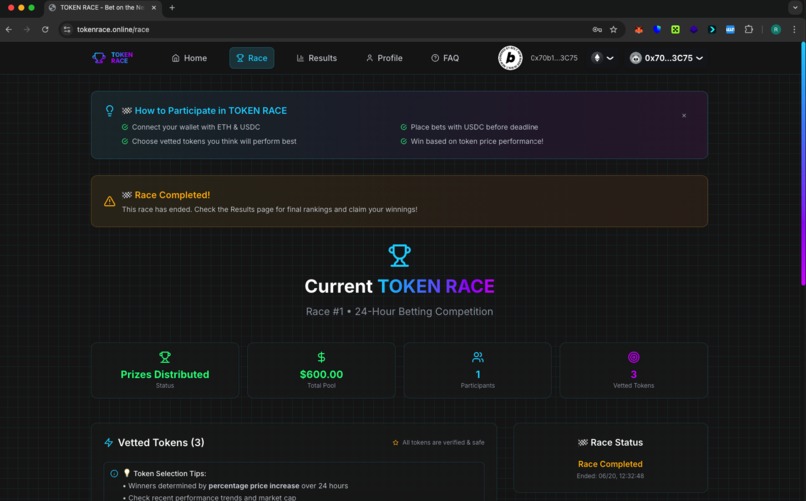Open the browser profile avatar
Image resolution: width=806 pixels, height=501 pixels.
[x=776, y=29]
